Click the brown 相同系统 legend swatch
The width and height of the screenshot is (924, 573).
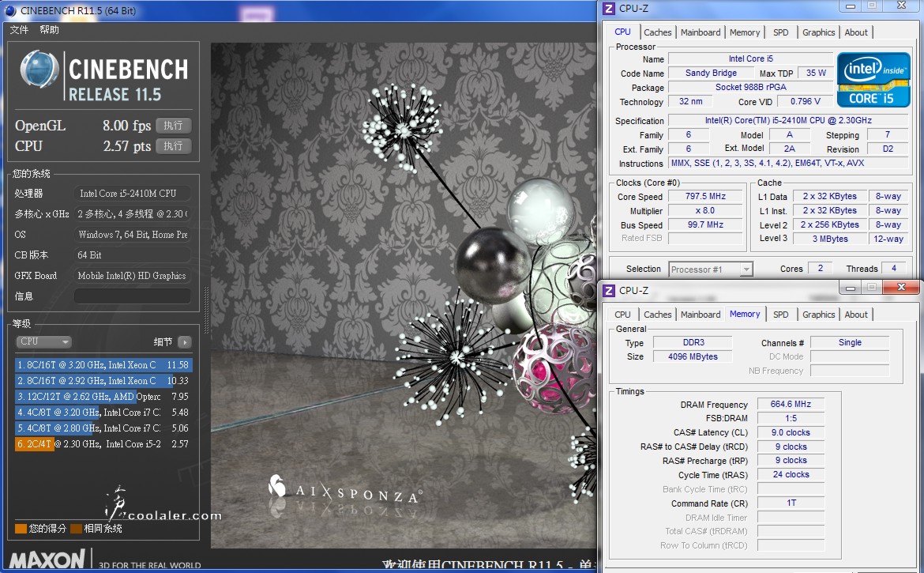(x=76, y=528)
